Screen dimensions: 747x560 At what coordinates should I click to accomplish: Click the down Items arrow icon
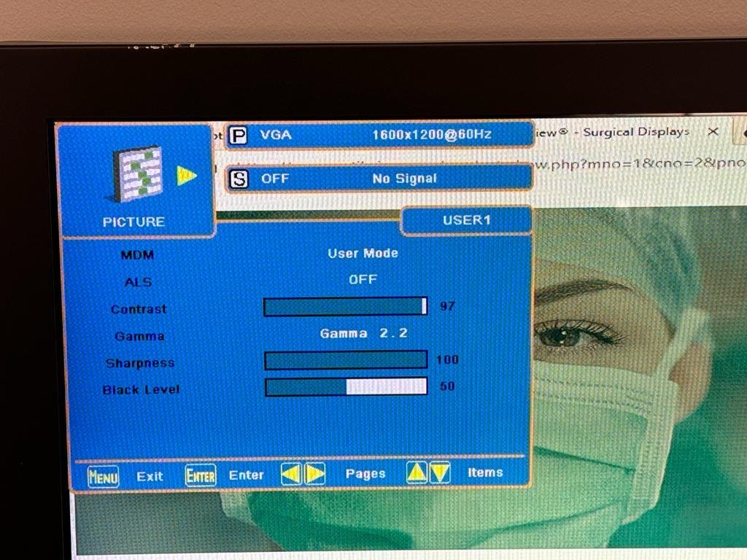click(x=440, y=472)
